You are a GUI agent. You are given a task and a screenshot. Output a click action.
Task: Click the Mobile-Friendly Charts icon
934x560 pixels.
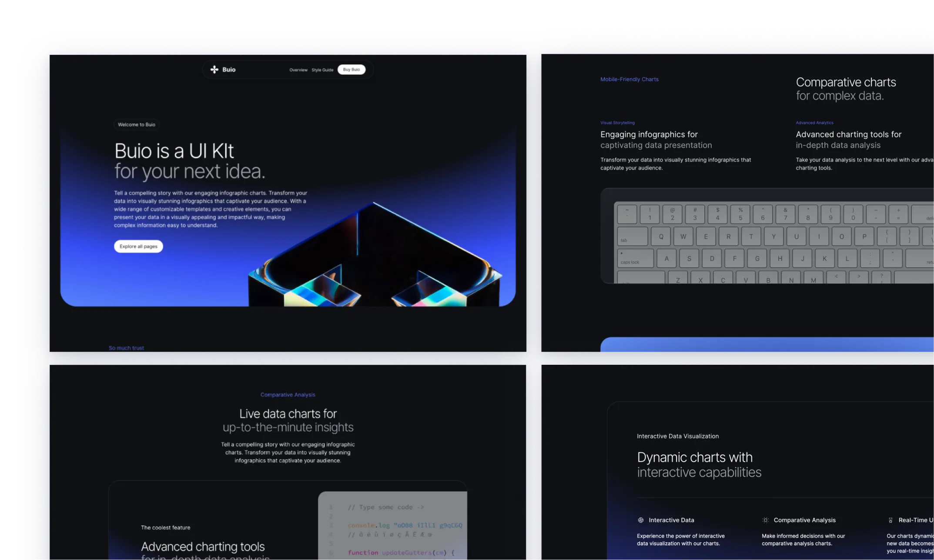(x=629, y=79)
